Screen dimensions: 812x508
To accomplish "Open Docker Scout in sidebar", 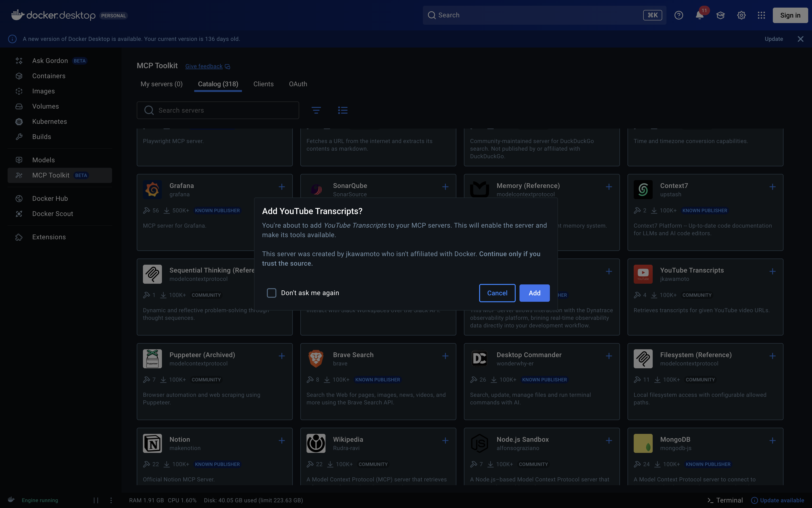I will pyautogui.click(x=60, y=214).
